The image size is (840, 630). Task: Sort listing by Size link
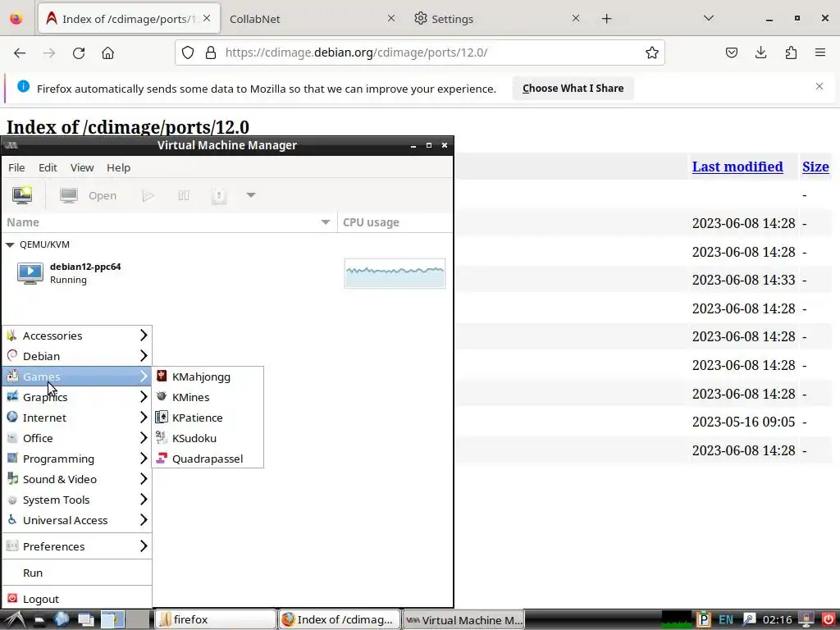pos(815,167)
